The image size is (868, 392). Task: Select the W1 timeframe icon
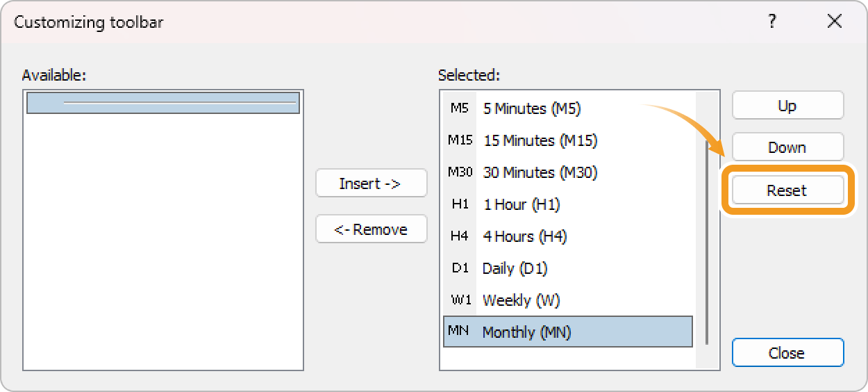pos(460,300)
